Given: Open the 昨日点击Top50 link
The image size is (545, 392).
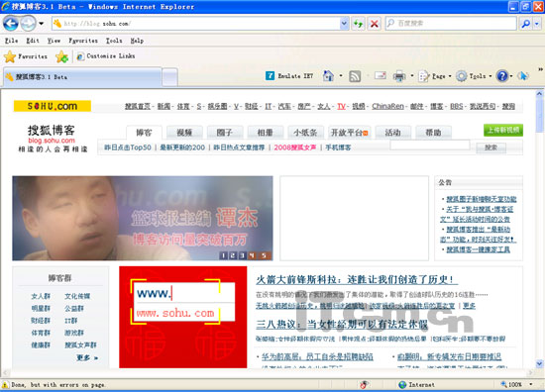Looking at the screenshot, I should (128, 147).
